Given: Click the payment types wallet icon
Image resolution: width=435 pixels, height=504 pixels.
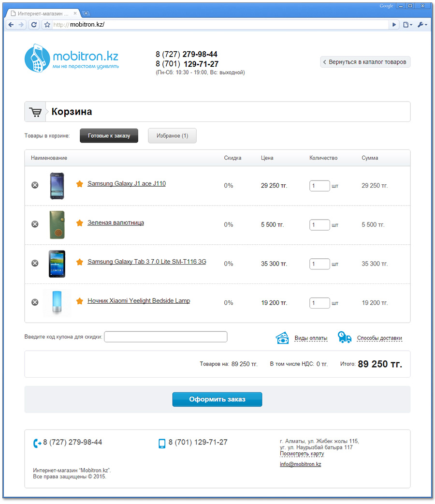Looking at the screenshot, I should point(282,338).
